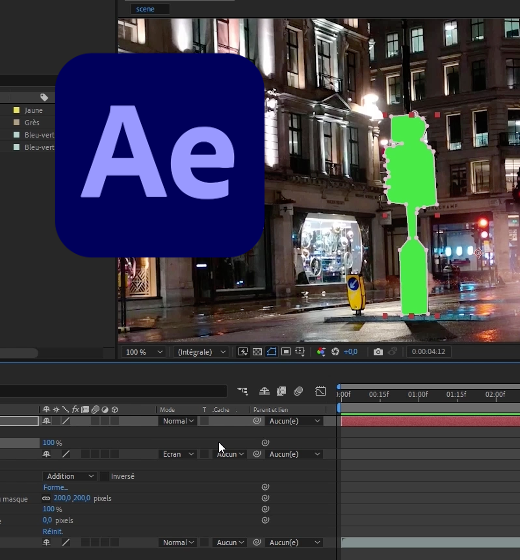The image size is (520, 560).
Task: Open the 100 % magnification dropdown
Action: 144,352
